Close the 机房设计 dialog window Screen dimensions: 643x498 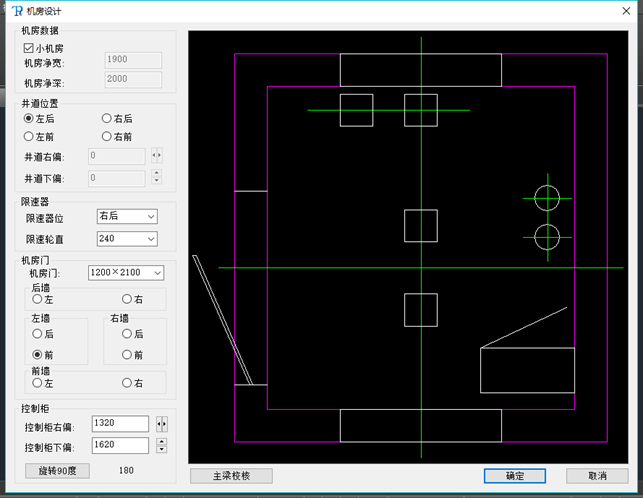618,12
